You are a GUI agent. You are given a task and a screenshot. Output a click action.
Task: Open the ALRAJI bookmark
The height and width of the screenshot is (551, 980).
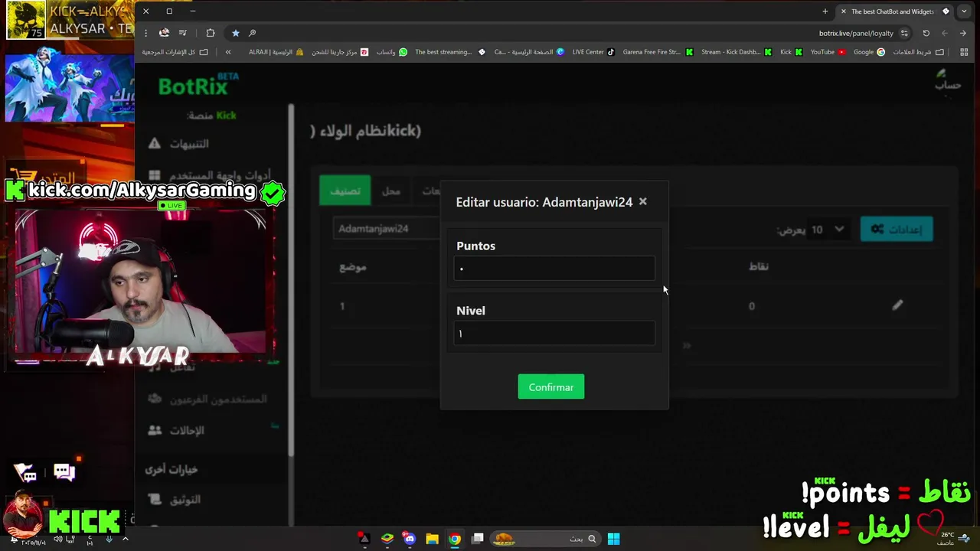(276, 52)
